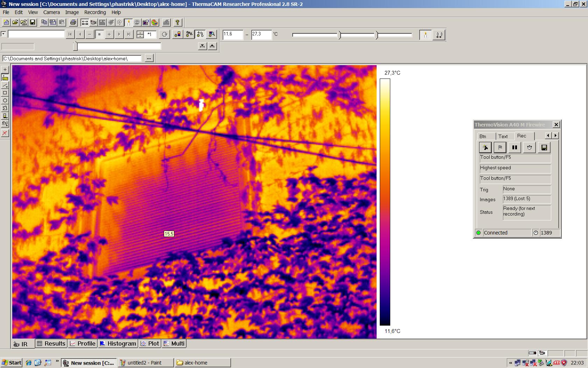The image size is (588, 368).
Task: Click the printer icon in the toolbar
Action: [73, 22]
